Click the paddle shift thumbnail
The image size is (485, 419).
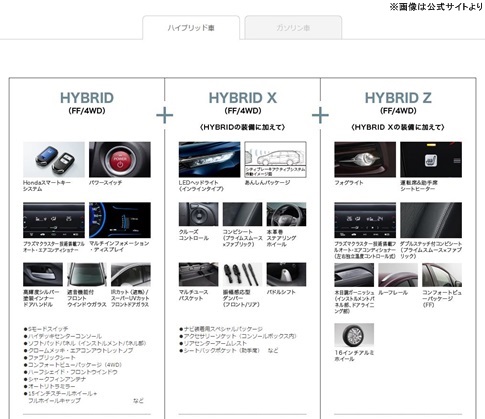pos(286,274)
